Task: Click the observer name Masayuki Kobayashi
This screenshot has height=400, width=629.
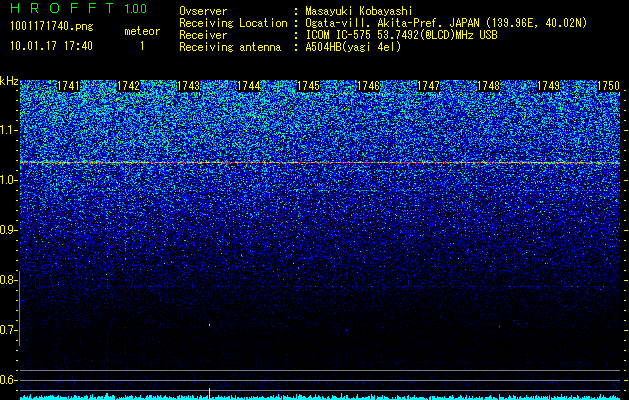Action: pos(359,11)
